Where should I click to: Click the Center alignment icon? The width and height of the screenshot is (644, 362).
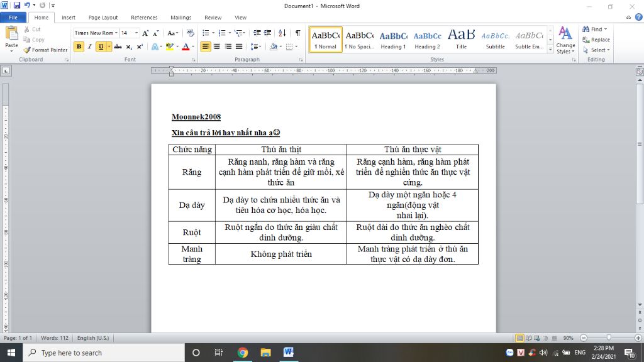[217, 47]
